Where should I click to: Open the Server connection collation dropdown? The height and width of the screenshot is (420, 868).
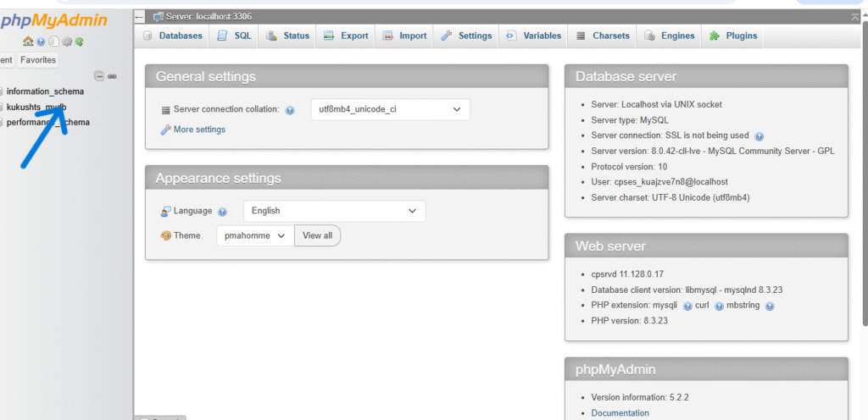(x=390, y=109)
